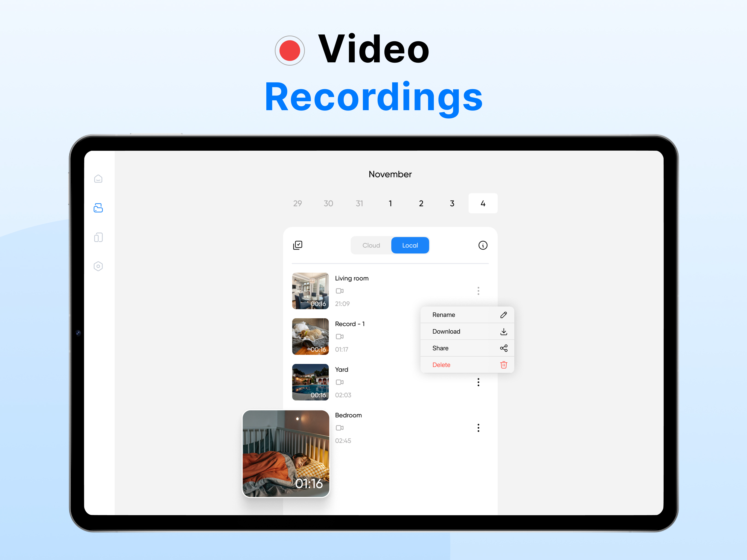Click the camera icon under Yard

pyautogui.click(x=340, y=382)
